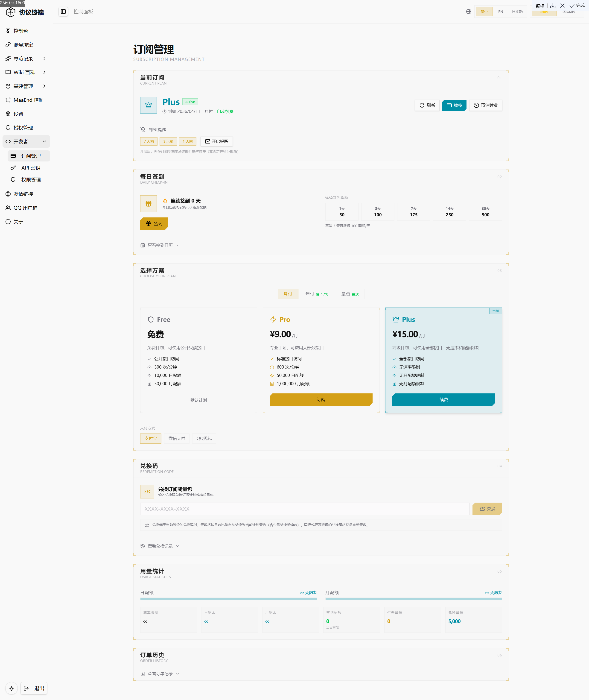The height and width of the screenshot is (700, 589).
Task: Click 取消续费 button
Action: coord(485,105)
